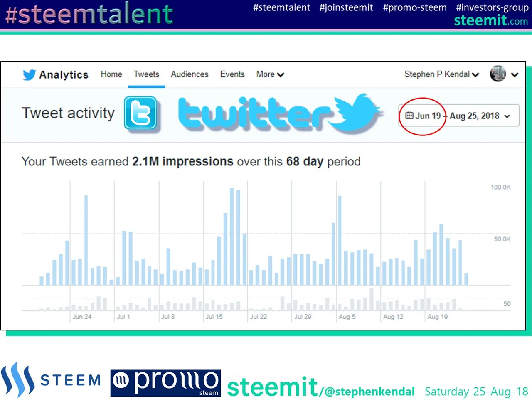
Task: Click the Jul 1 date marker
Action: [123, 317]
